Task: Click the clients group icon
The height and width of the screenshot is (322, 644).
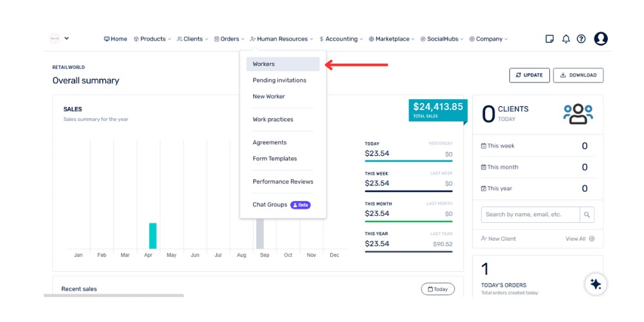Action: coord(578,114)
